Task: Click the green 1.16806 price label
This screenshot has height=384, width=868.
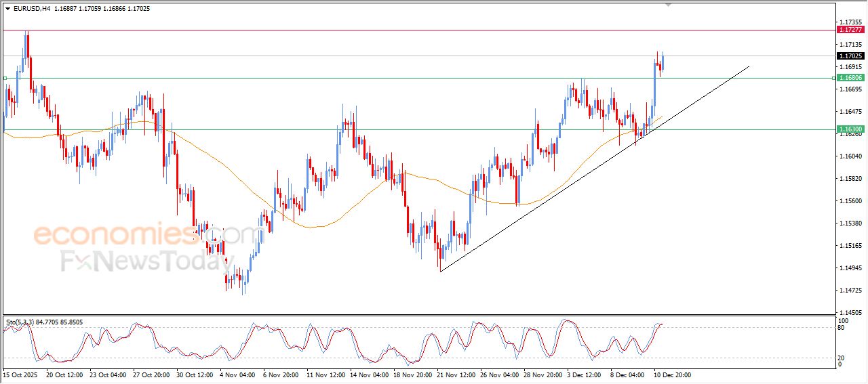Action: pos(850,78)
